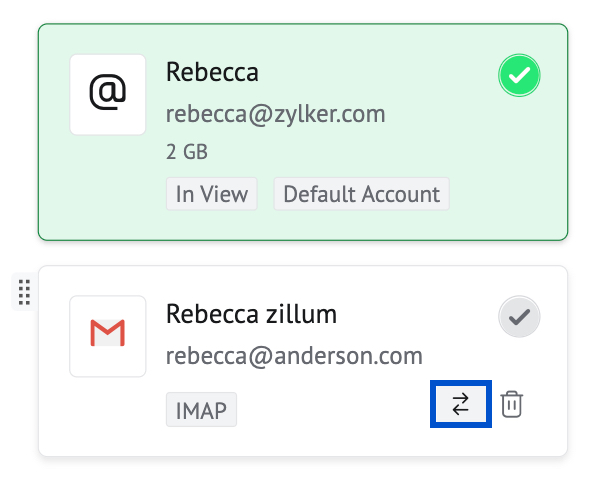
Task: Select the rebecca@zylker.com email address
Action: 275,114
